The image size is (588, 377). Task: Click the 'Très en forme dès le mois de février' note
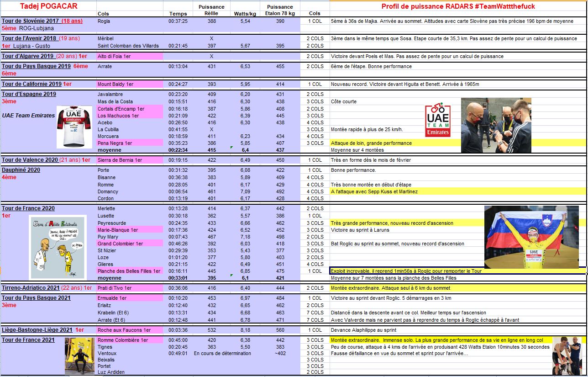click(371, 160)
